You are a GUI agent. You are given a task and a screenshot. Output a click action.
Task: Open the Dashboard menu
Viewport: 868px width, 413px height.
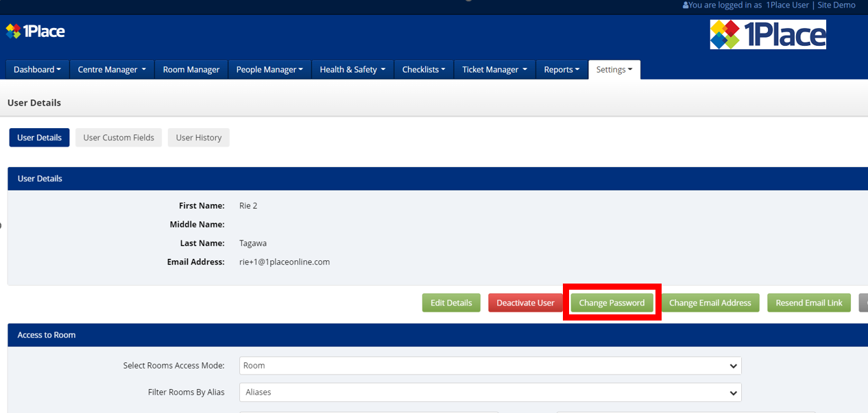point(37,69)
